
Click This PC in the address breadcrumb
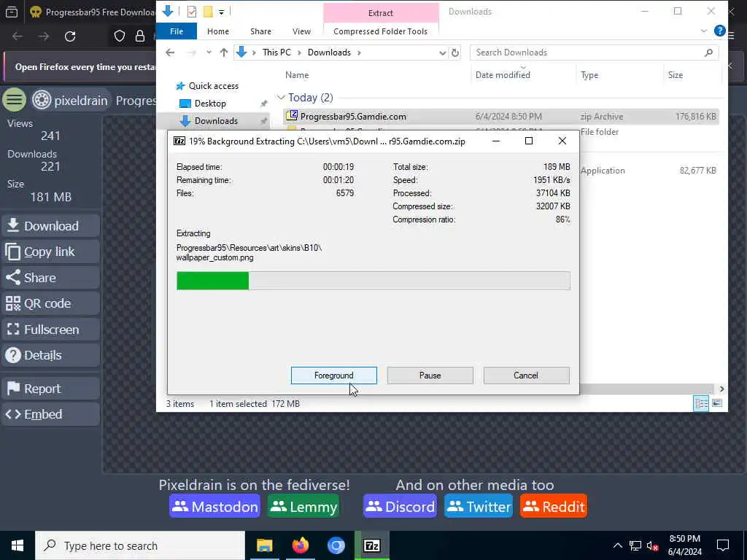[x=276, y=52]
